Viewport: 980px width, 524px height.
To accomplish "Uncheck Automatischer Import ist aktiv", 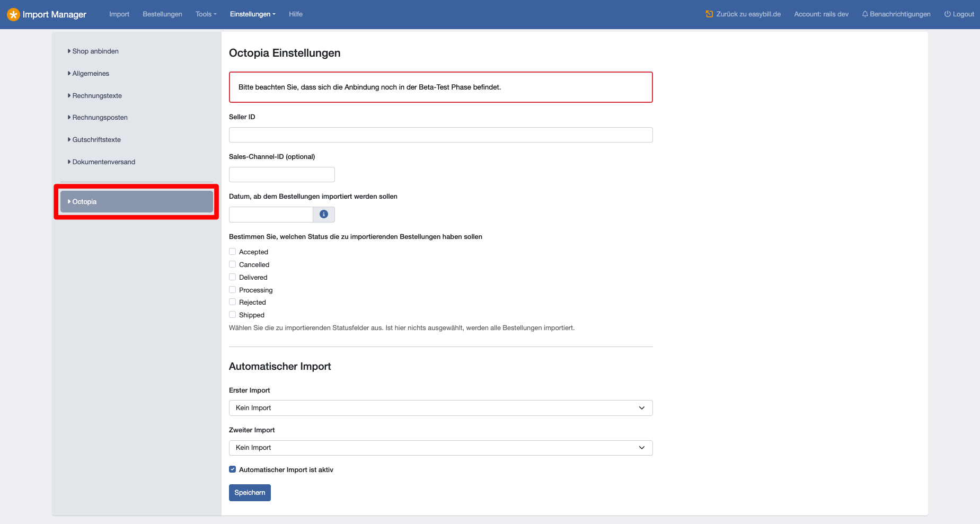I will point(232,469).
